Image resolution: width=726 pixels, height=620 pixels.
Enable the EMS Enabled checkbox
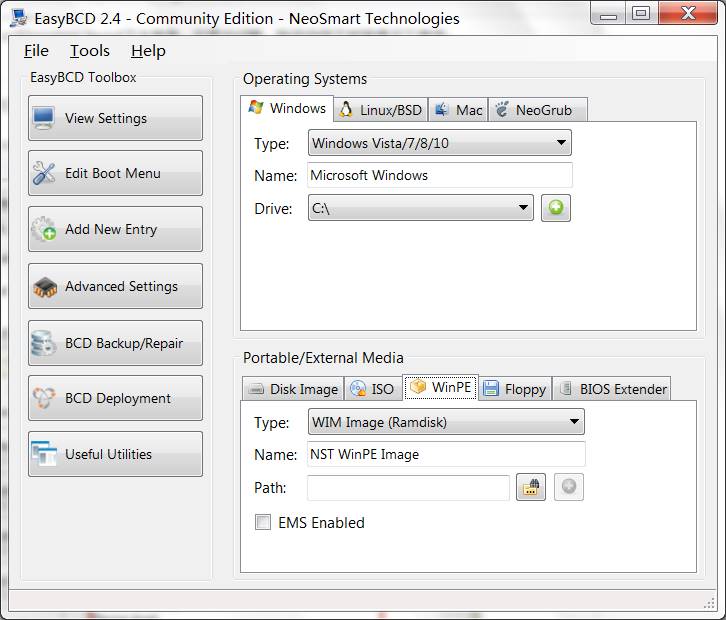point(263,522)
